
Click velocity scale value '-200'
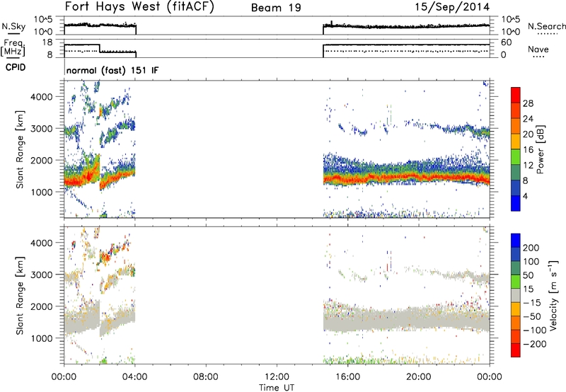click(x=535, y=344)
